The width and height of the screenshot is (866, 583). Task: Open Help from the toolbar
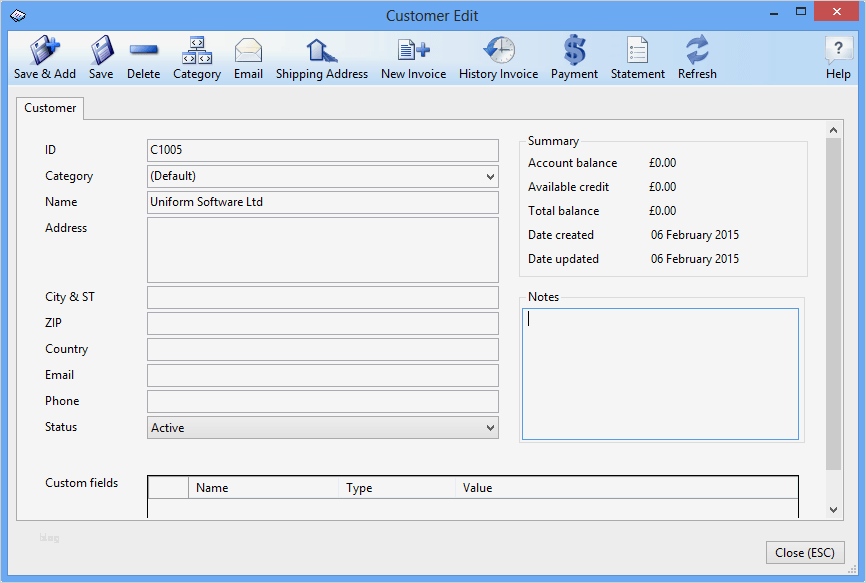click(x=838, y=50)
